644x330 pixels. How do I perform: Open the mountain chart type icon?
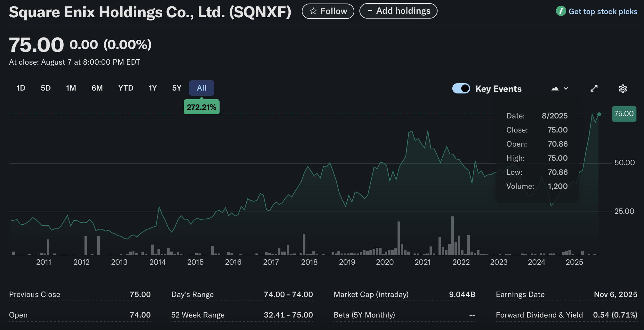(555, 89)
